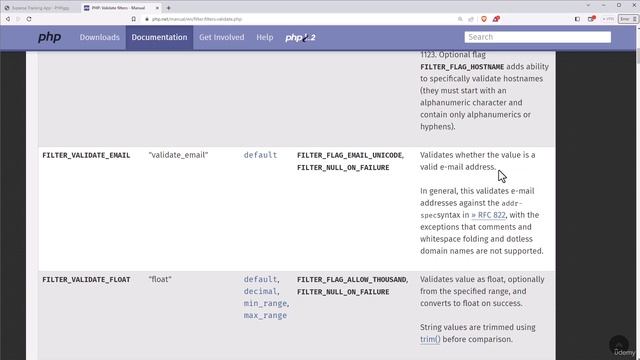
Task: Select FILTER_VALIDATE_FLOAT constant text
Action: pos(86,280)
